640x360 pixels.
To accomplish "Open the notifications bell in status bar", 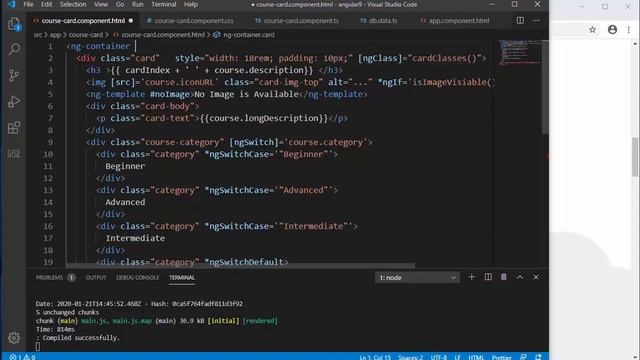I will (538, 357).
